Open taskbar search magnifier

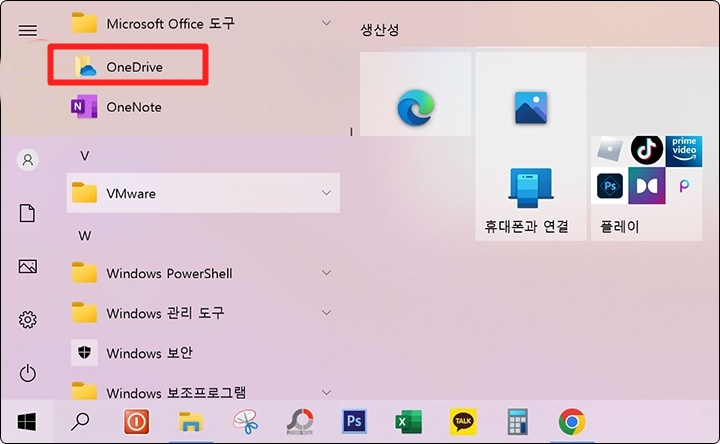click(x=80, y=422)
